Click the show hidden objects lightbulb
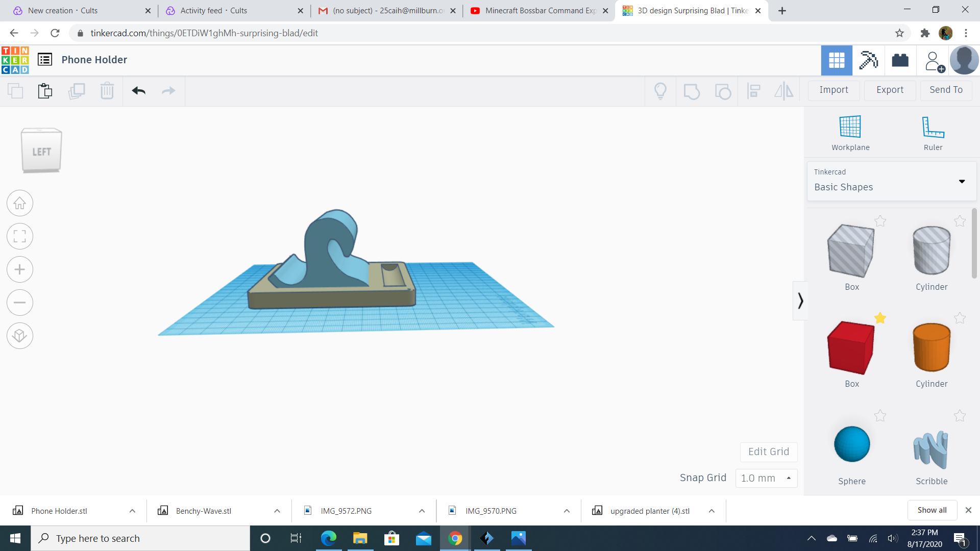This screenshot has height=551, width=980. click(660, 91)
